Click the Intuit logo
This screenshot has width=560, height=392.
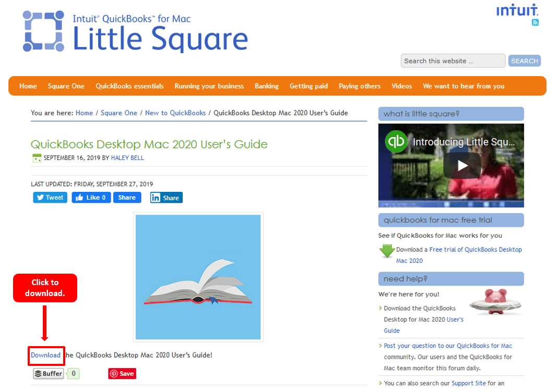[x=517, y=10]
